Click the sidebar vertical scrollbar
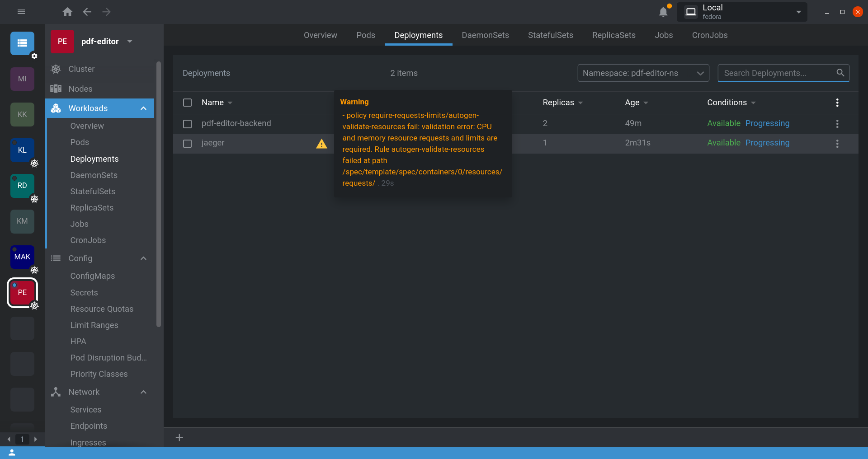 (159, 194)
